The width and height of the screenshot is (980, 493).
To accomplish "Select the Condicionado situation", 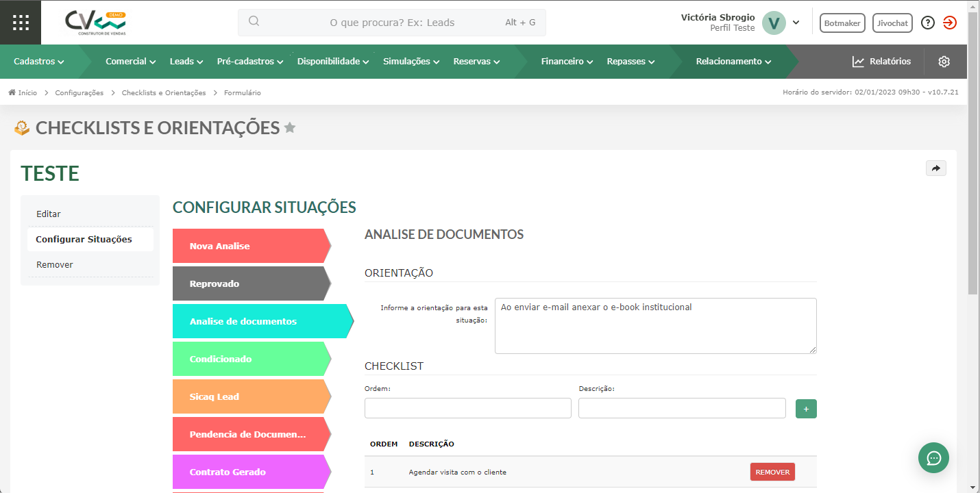I will [252, 359].
